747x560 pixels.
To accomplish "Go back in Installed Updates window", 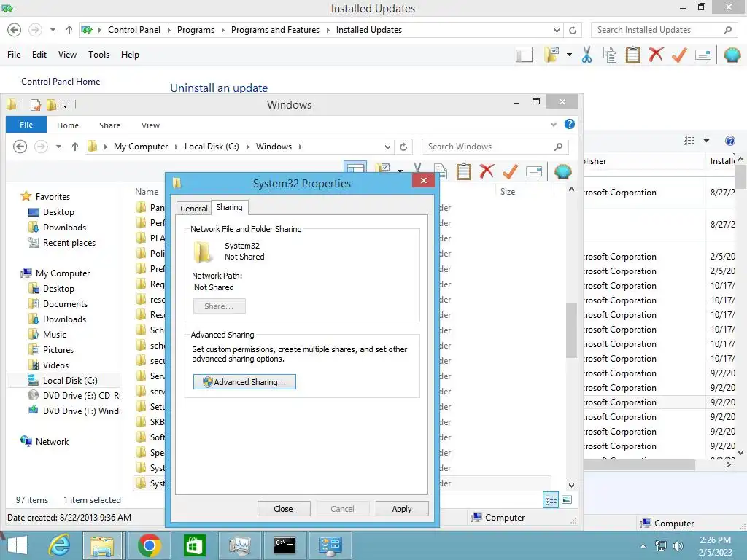I will click(x=15, y=30).
